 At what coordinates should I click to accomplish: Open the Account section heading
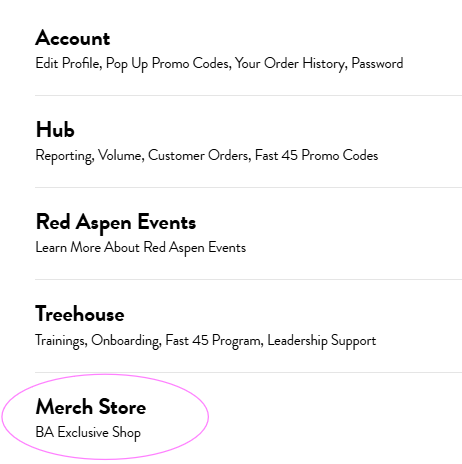73,38
